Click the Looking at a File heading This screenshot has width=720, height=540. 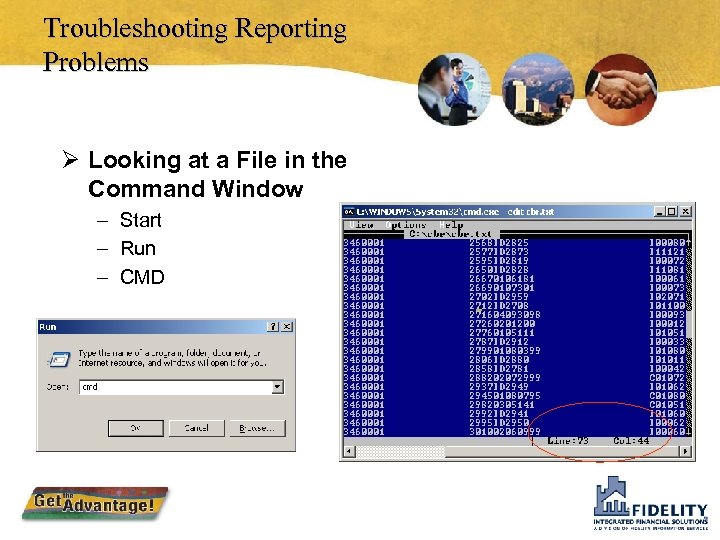tap(217, 174)
